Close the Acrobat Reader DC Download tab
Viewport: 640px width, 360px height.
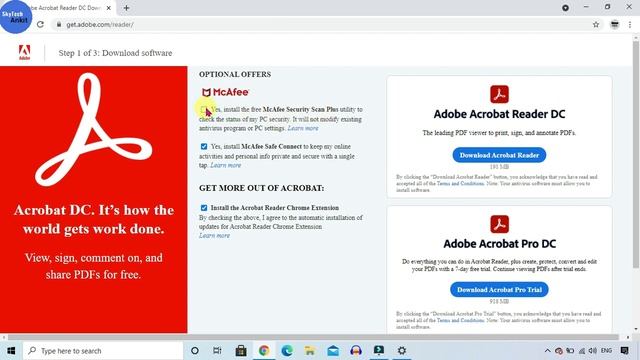coord(109,8)
